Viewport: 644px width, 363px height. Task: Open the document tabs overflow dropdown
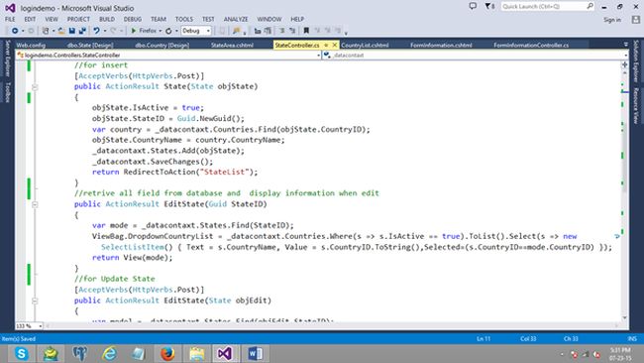625,44
